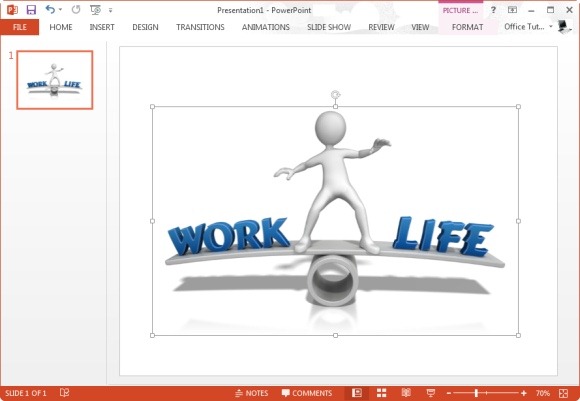Click the Ribbon Display Options icon
This screenshot has width=580, height=401.
(512, 10)
